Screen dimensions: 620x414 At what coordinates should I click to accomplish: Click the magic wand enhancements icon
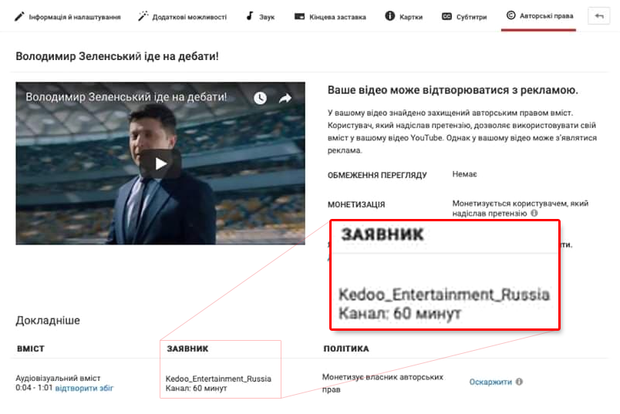coord(143,17)
